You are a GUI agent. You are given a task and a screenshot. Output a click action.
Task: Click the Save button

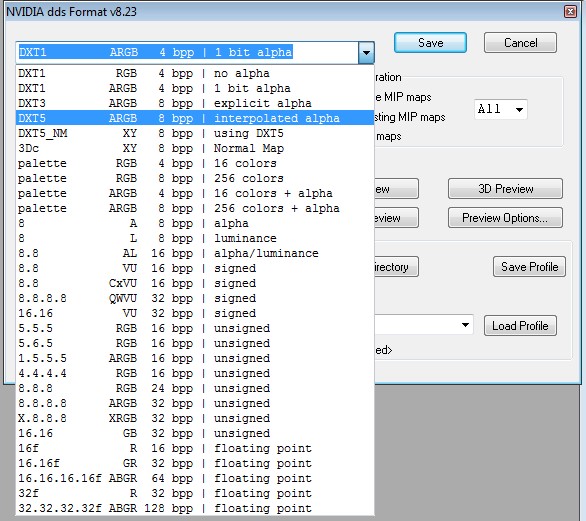tap(430, 43)
